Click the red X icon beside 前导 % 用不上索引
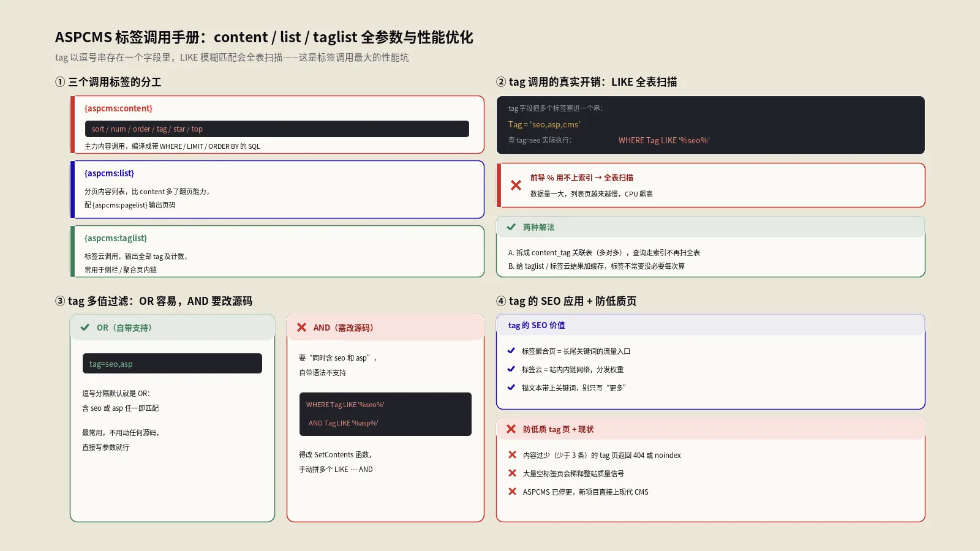This screenshot has height=551, width=980. pyautogui.click(x=516, y=186)
